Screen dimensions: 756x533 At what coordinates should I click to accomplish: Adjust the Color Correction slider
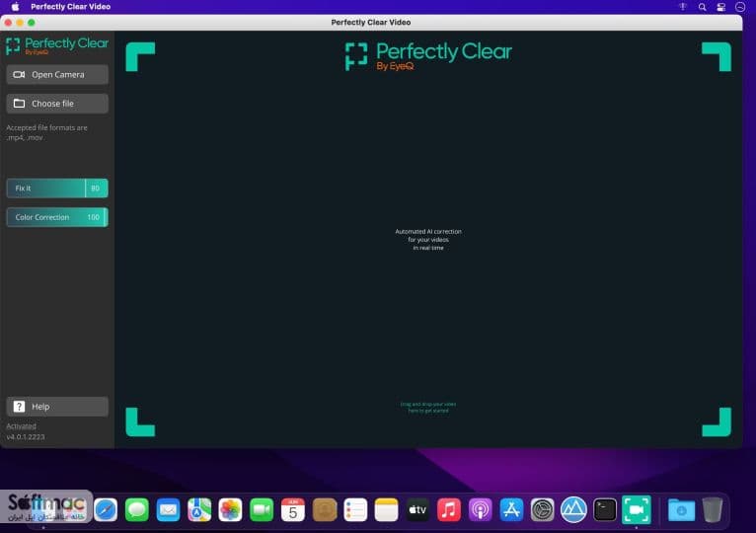coord(57,217)
